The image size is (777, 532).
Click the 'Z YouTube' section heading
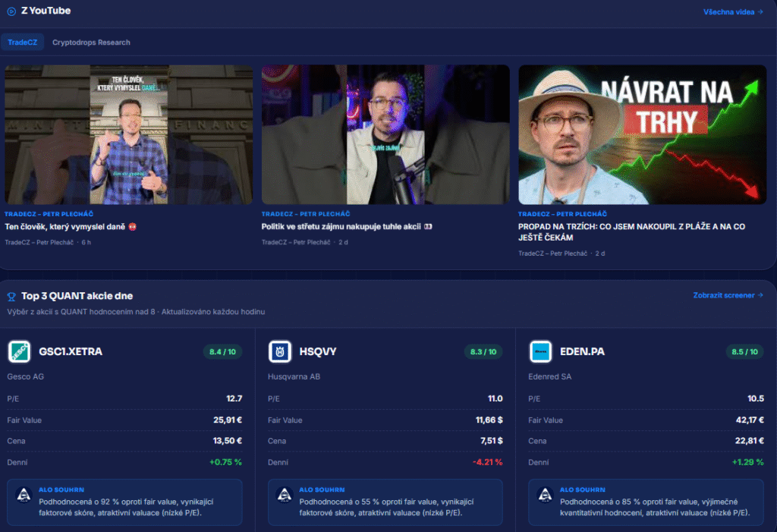[46, 11]
